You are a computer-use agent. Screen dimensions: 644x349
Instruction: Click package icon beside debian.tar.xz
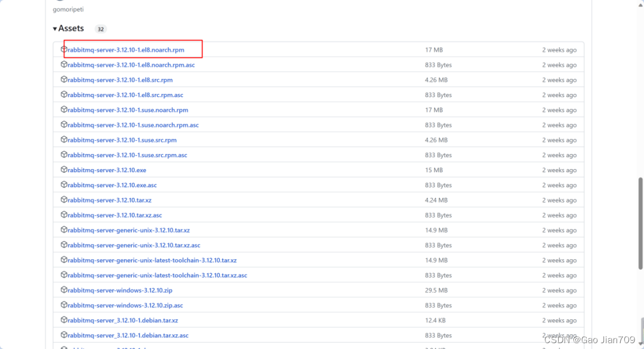(64, 320)
